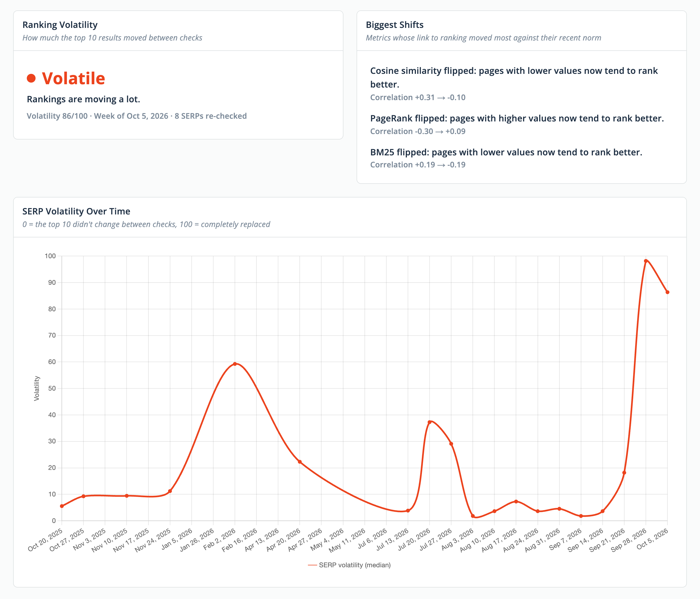
Task: Click the Volatile status heading
Action: [73, 78]
